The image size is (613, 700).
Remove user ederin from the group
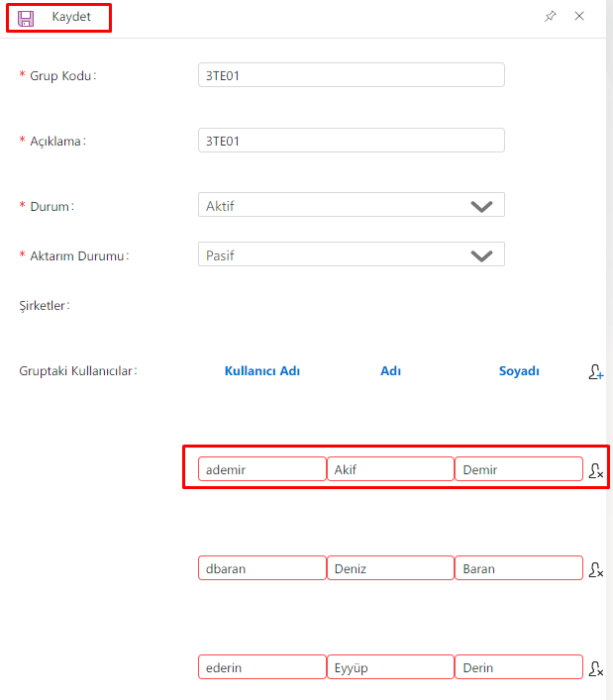(x=595, y=668)
